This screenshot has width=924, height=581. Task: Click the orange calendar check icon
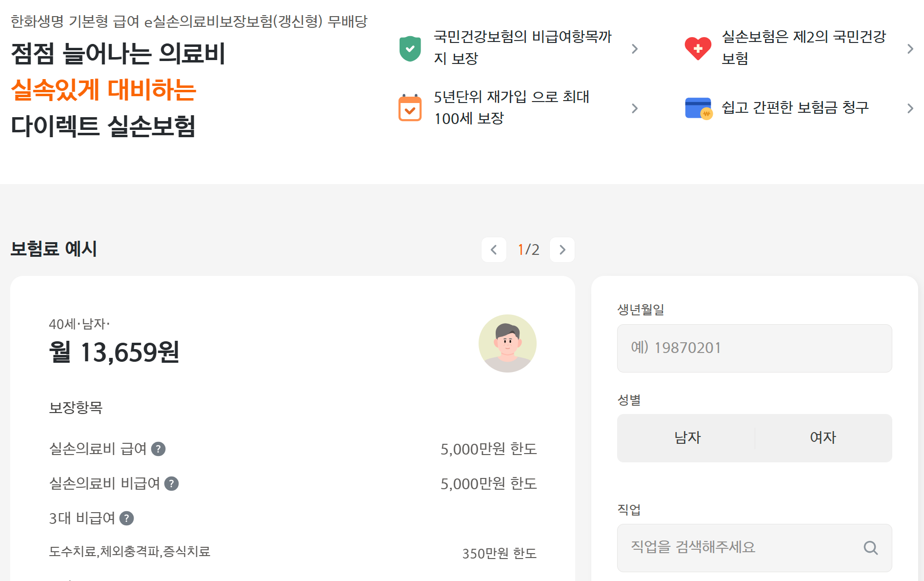pos(410,108)
